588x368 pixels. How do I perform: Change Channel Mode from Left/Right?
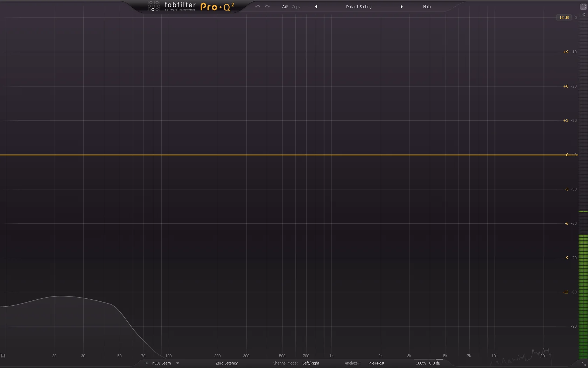(x=311, y=363)
